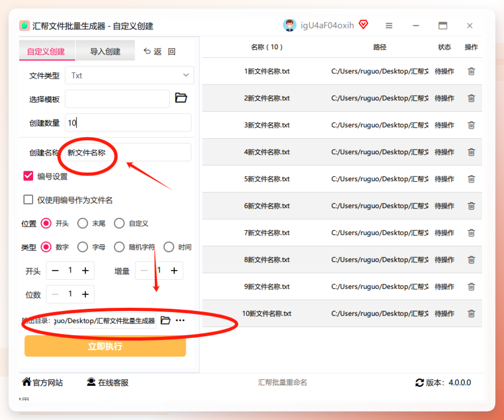
Task: Delete the 1新文件名称.txt row
Action: (471, 71)
